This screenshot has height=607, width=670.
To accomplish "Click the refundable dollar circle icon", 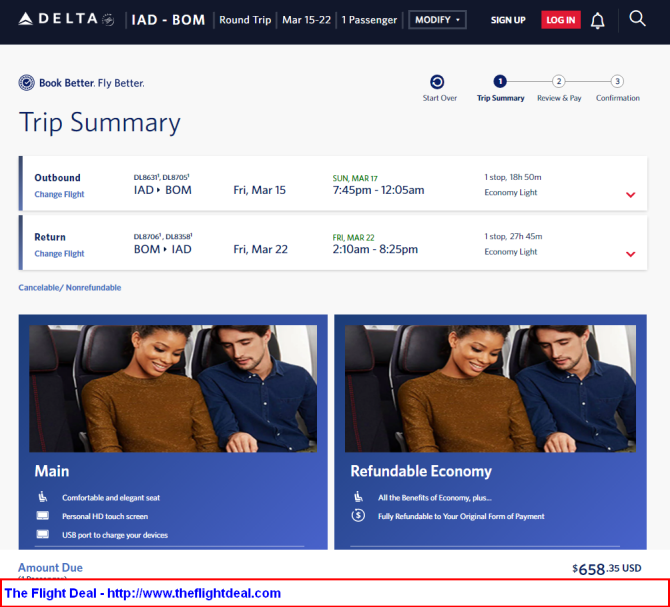I will (358, 516).
